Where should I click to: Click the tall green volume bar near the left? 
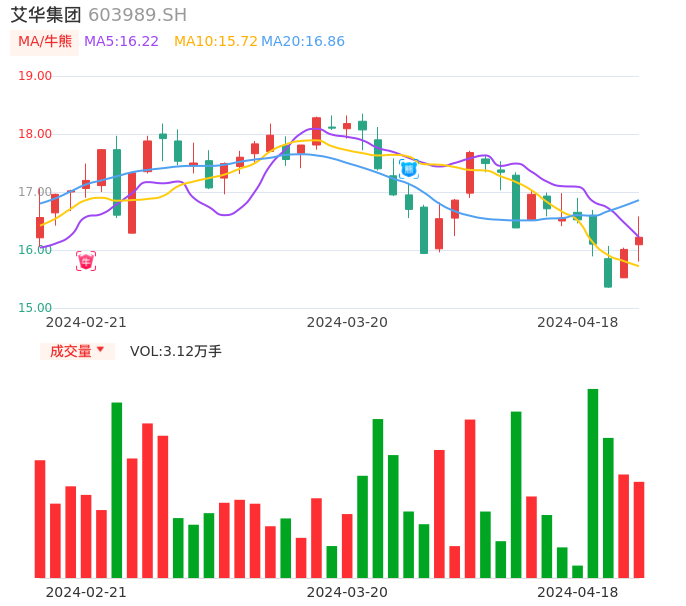tap(117, 490)
